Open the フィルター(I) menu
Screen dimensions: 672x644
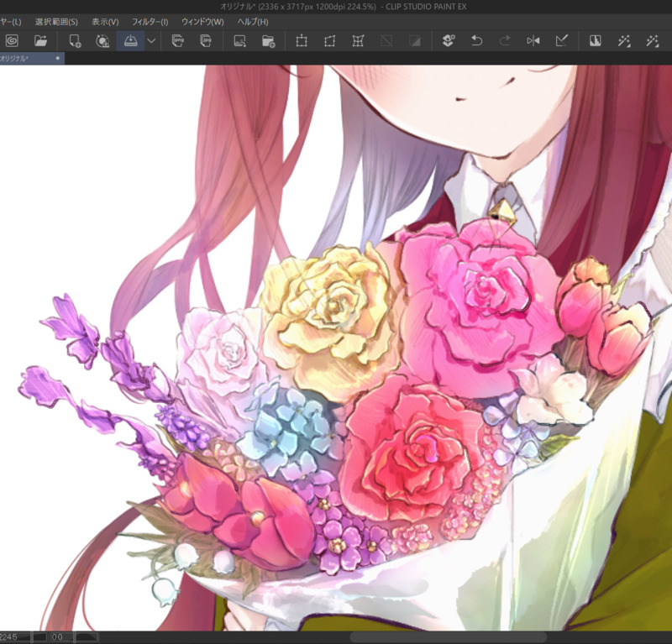[x=150, y=21]
